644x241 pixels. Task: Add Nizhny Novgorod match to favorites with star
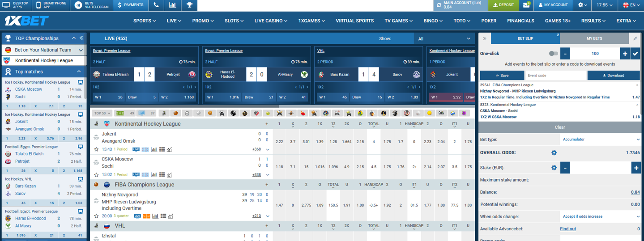pyautogui.click(x=96, y=216)
